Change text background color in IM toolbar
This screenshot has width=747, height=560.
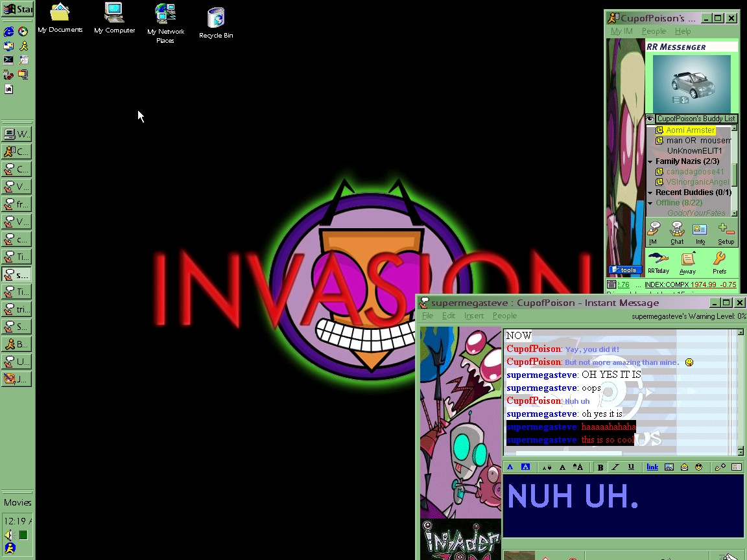click(x=525, y=467)
